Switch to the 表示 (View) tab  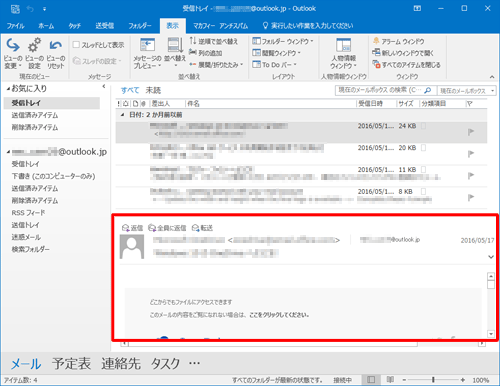172,26
